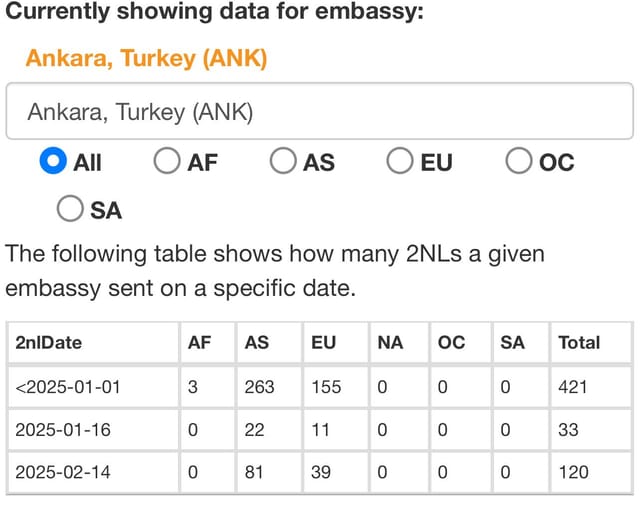Select the 2025-02-14 date row
Screen dimensions: 640x524
pyautogui.click(x=320, y=473)
